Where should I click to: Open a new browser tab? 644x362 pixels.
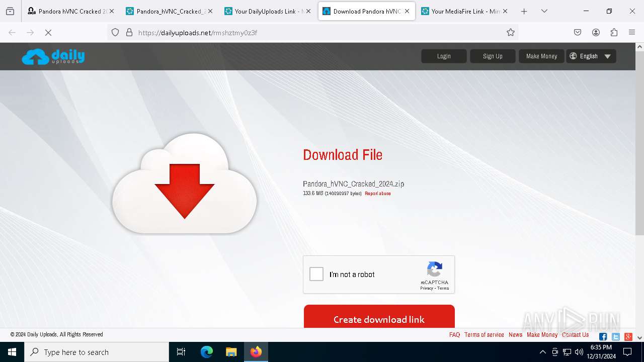point(524,11)
